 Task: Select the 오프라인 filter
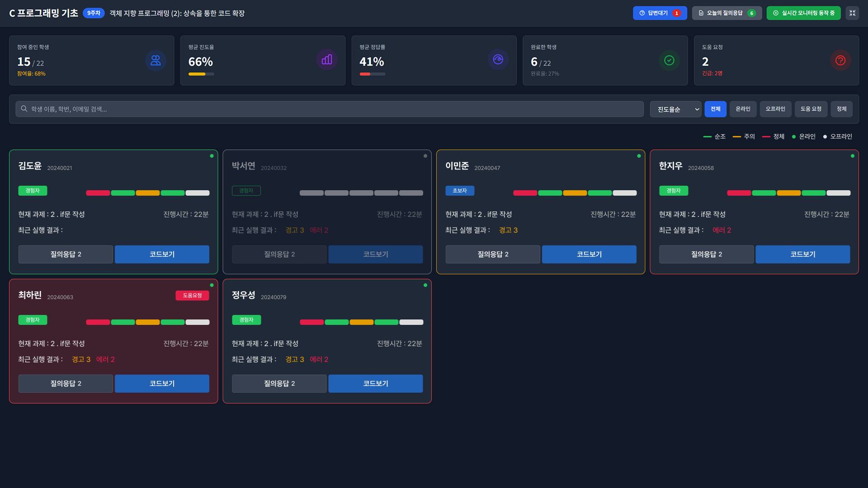coord(775,109)
